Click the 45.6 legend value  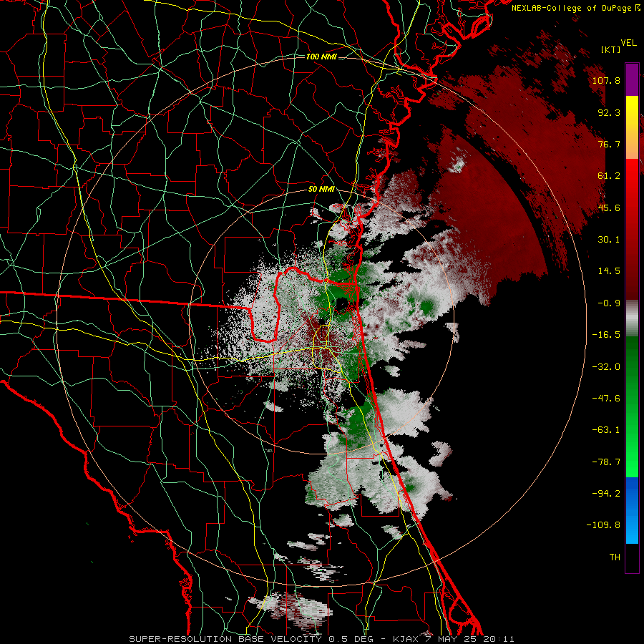[x=609, y=208]
